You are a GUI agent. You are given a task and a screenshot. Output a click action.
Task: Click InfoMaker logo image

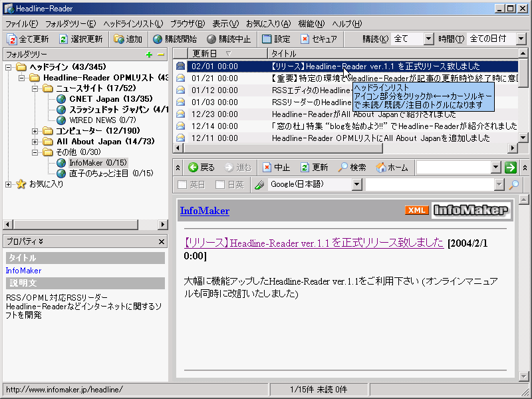tap(471, 210)
